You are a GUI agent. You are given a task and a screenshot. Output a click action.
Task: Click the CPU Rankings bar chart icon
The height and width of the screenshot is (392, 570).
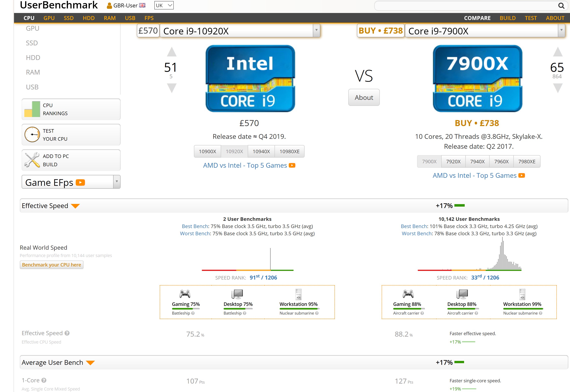32,109
